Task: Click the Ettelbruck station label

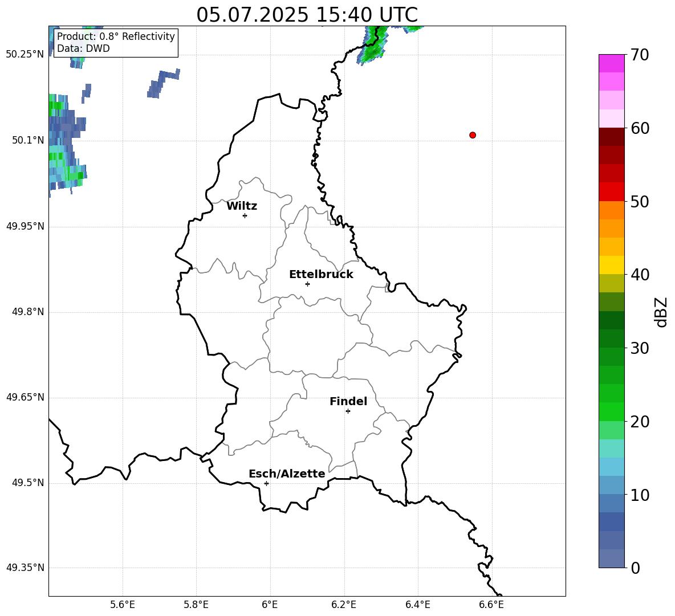Action: pos(321,275)
